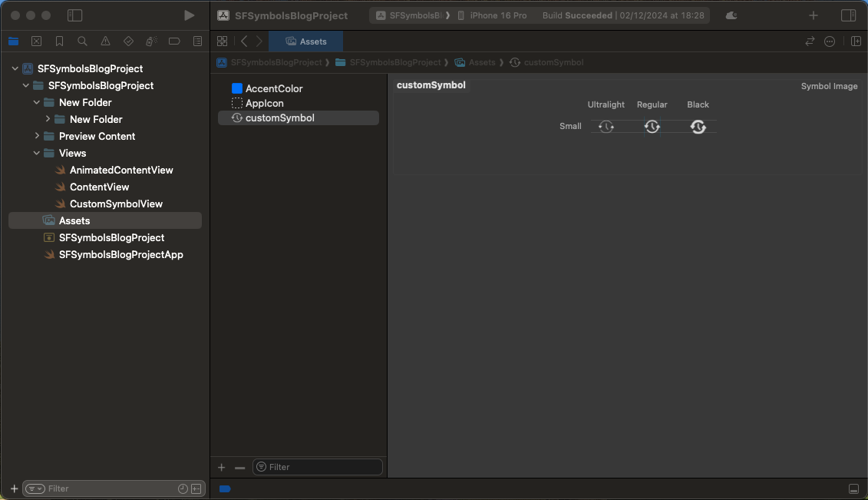
Task: Toggle the bottom debug area
Action: click(x=853, y=488)
